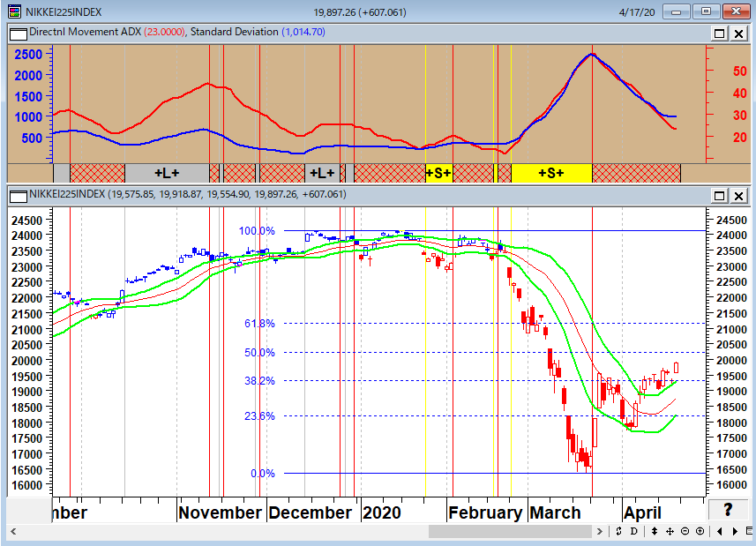Click the wide yellow +S+ signal band
Image resolution: width=756 pixels, height=546 pixels.
pyautogui.click(x=551, y=173)
